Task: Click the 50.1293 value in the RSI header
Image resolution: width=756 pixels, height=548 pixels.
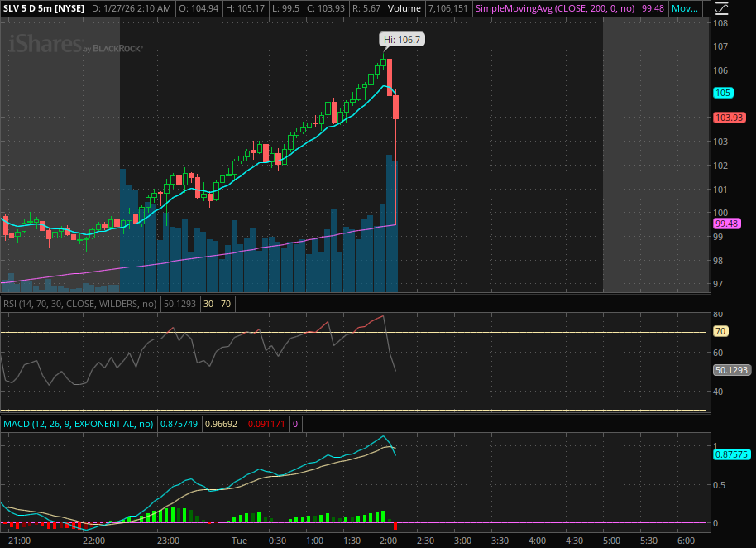Action: [179, 304]
